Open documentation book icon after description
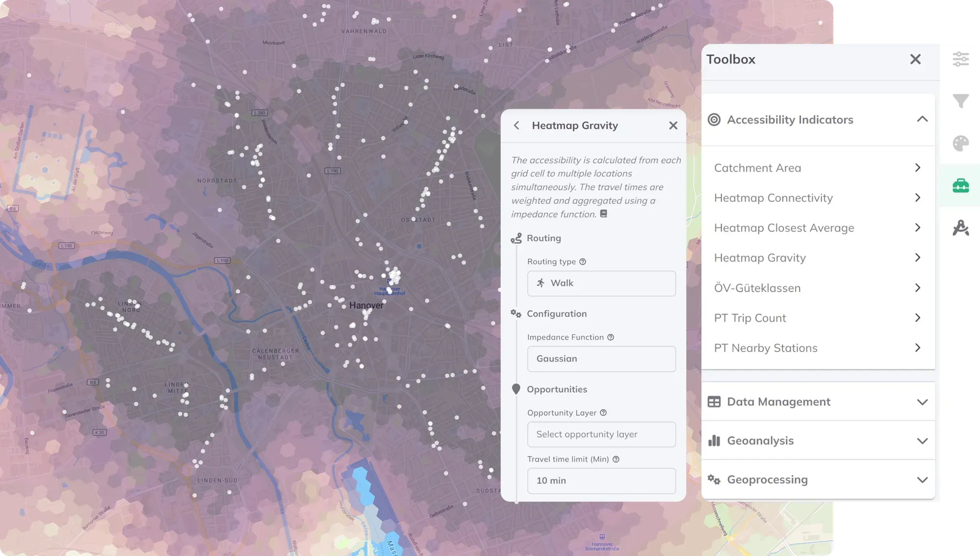Screen dimensions: 980x556 [x=604, y=214]
